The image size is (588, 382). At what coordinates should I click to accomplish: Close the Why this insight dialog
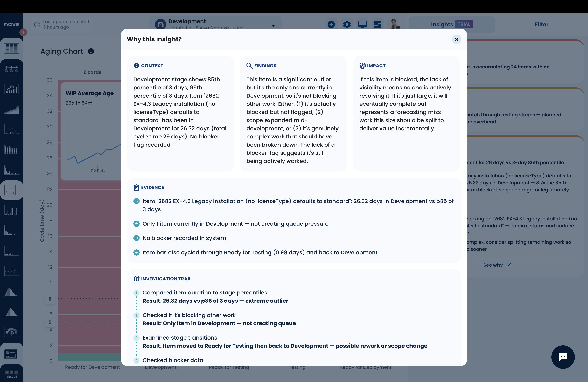(456, 39)
